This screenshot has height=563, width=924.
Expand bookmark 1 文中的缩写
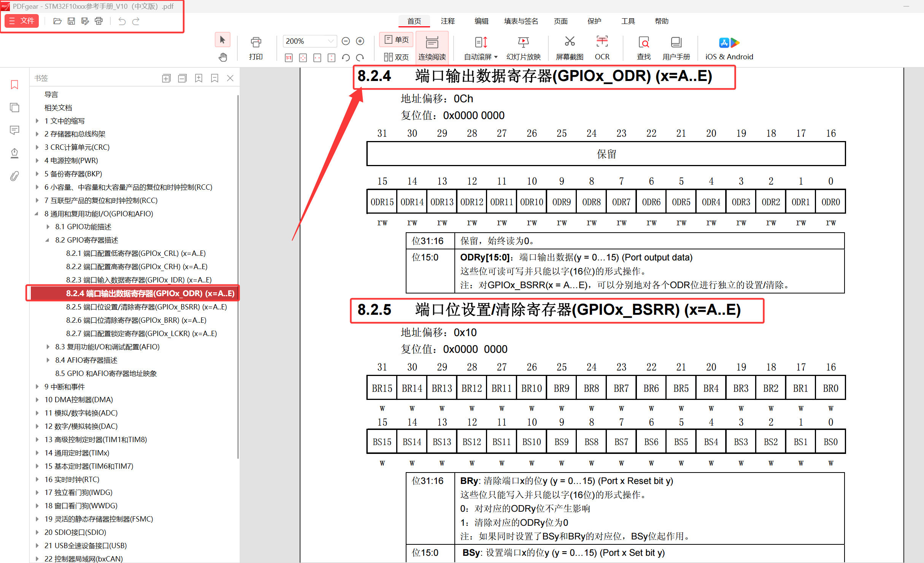(37, 121)
